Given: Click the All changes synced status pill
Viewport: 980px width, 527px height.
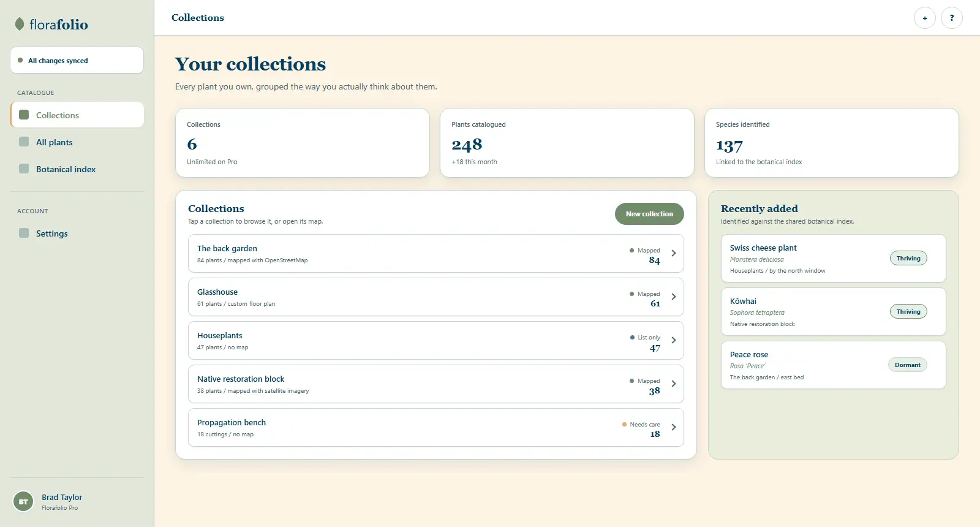Looking at the screenshot, I should (x=77, y=60).
